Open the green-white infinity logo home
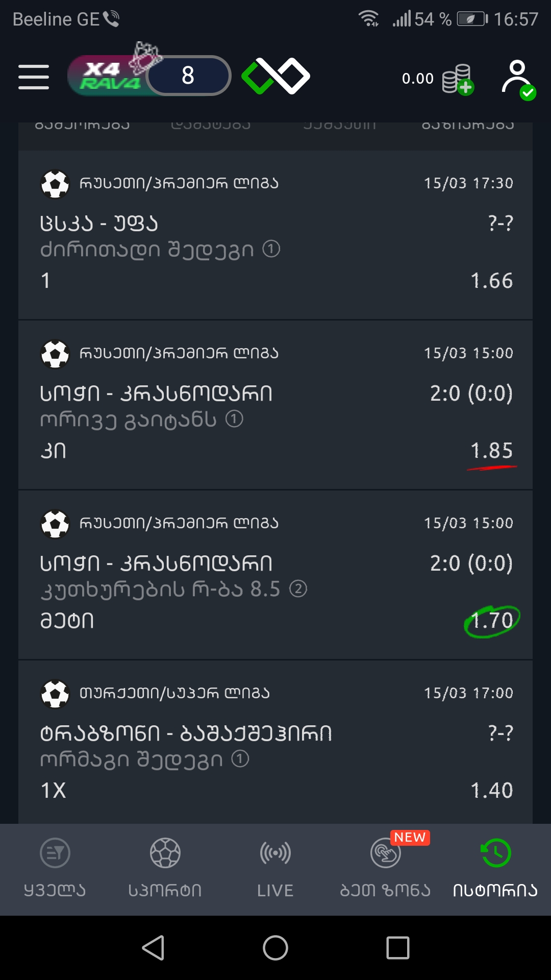This screenshot has height=980, width=551. point(275,76)
